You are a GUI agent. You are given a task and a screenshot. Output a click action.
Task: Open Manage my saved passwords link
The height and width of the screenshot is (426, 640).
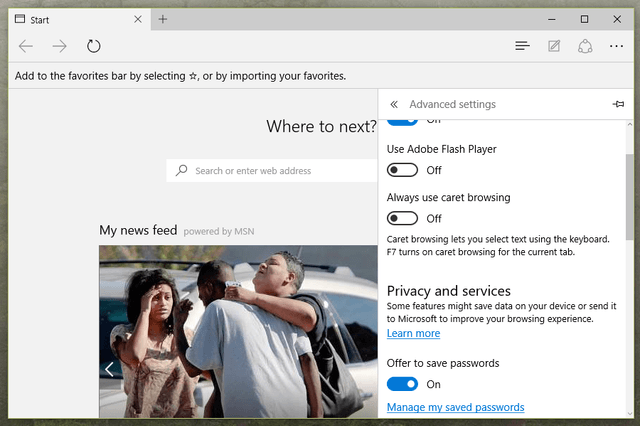[x=456, y=407]
